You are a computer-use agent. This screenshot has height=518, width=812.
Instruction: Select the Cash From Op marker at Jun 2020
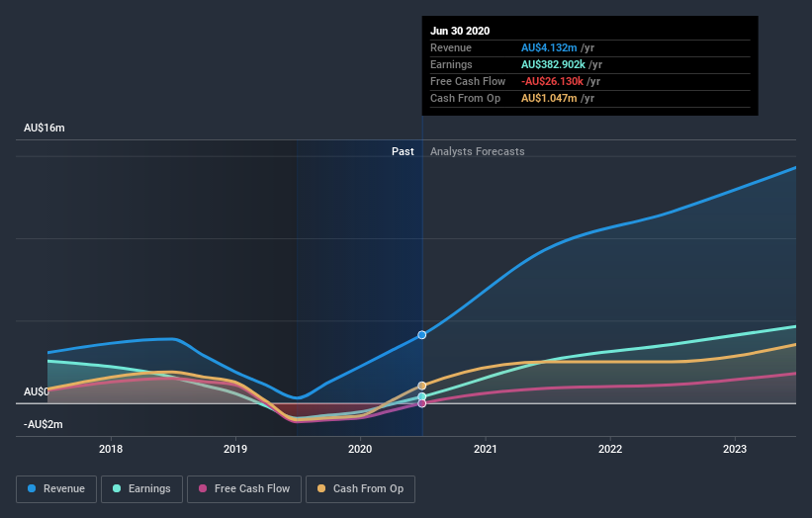422,386
